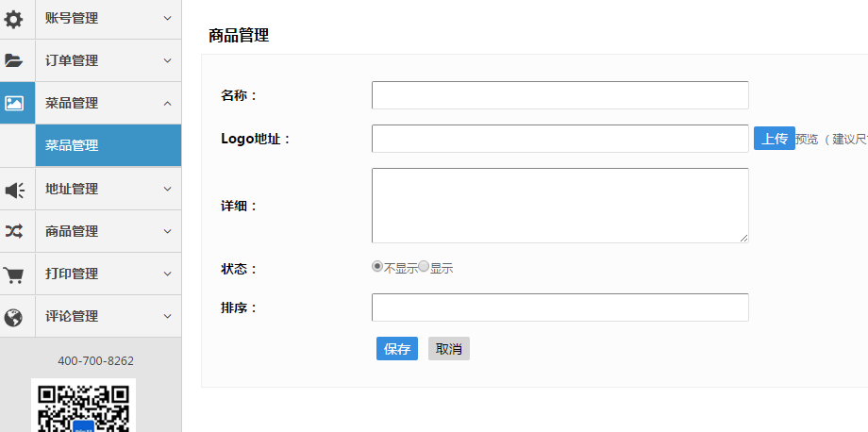Click the open folder icon beside 订单管理
868x432 pixels.
[13, 61]
